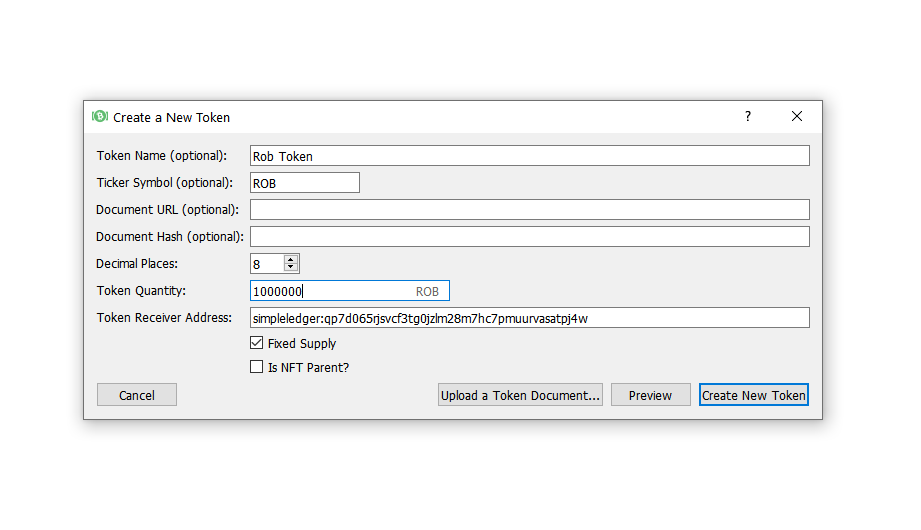
Task: Click the Preview button
Action: point(650,395)
